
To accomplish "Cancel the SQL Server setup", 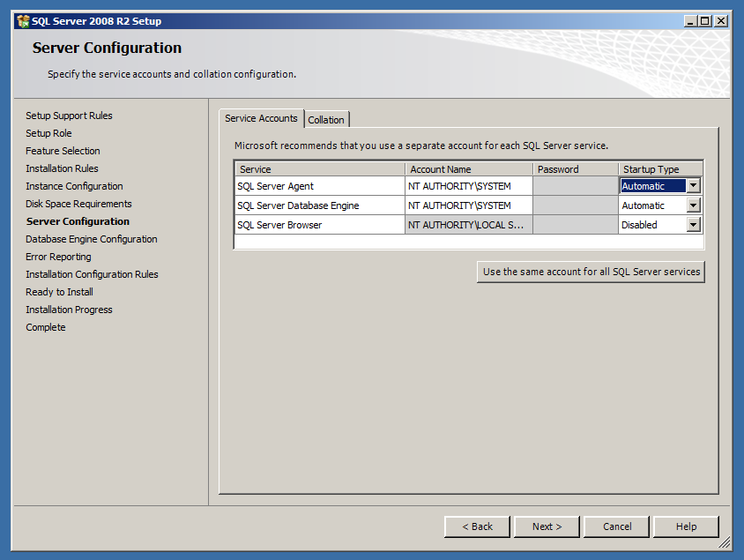I will [616, 526].
